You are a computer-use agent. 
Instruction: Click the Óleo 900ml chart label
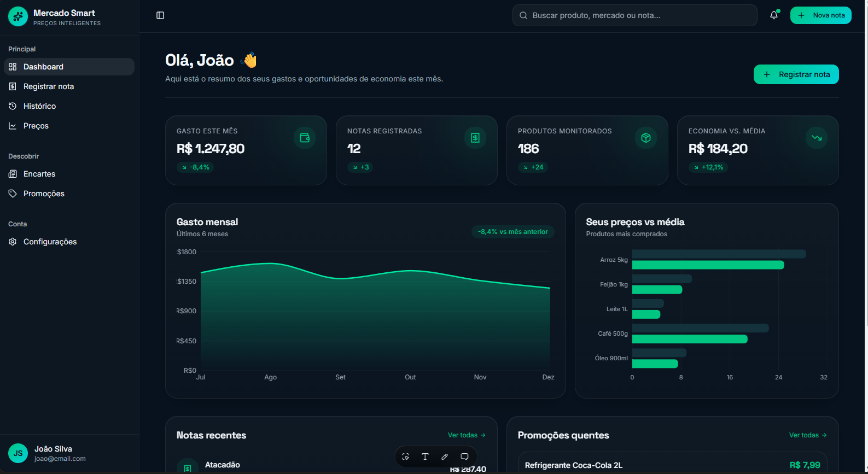tap(611, 358)
